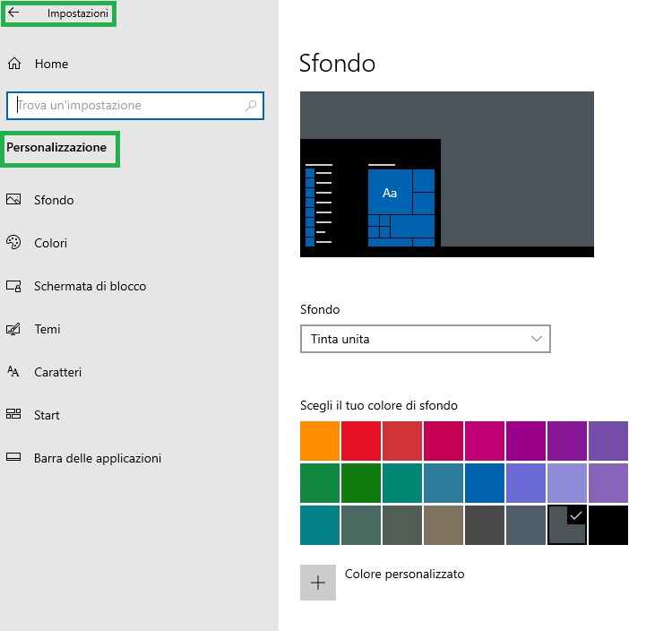Click the Impostazioni window title
This screenshot has height=631, width=672.
[x=78, y=13]
